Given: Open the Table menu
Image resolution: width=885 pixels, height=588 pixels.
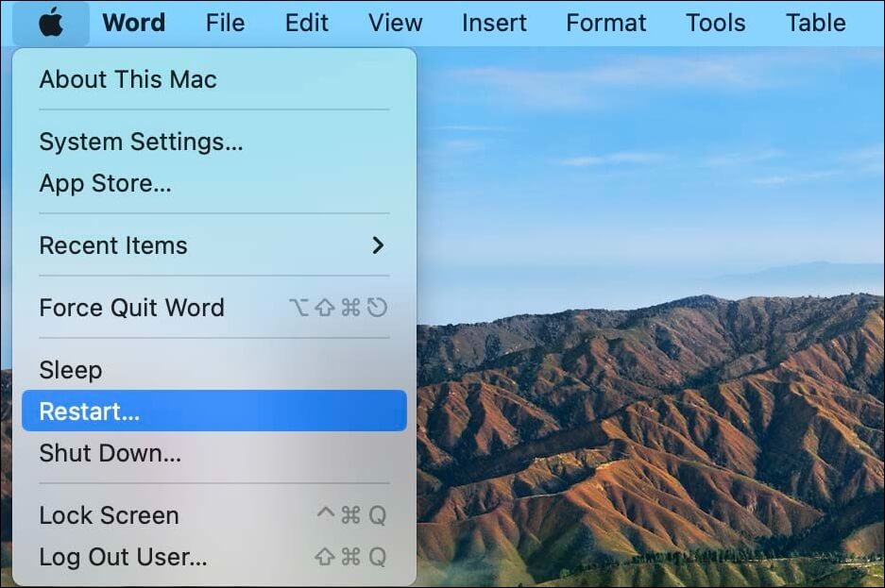Looking at the screenshot, I should coord(815,23).
